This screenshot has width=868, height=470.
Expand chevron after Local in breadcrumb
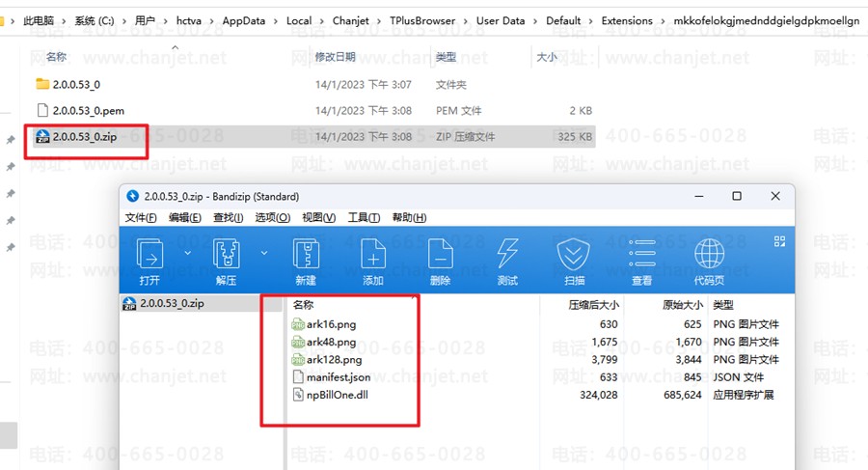point(322,21)
